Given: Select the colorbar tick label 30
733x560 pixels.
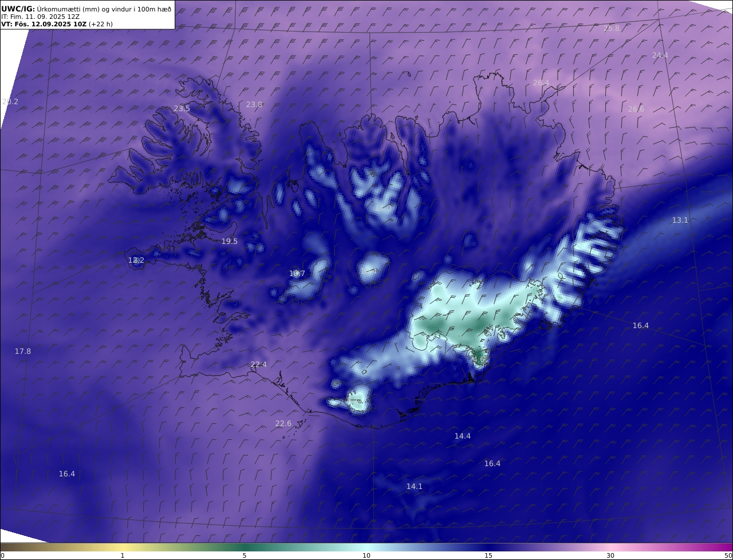Looking at the screenshot, I should point(610,555).
